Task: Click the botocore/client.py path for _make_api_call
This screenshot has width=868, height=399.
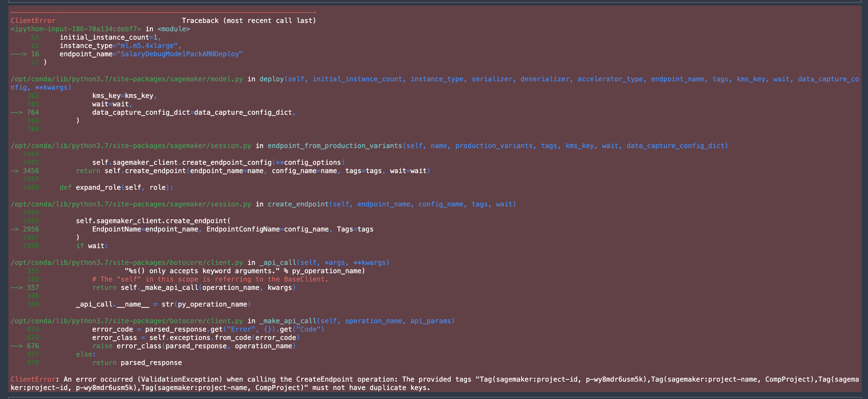Action: [127, 321]
